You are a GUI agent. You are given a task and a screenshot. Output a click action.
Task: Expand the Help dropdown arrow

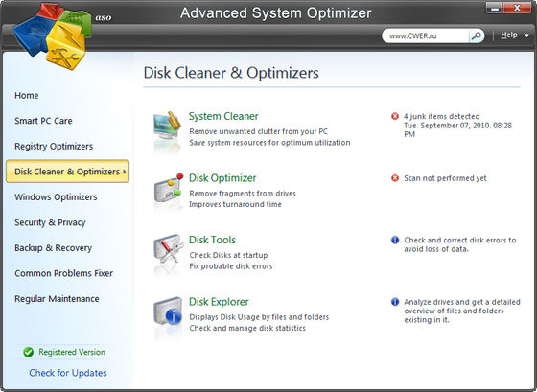coord(526,35)
